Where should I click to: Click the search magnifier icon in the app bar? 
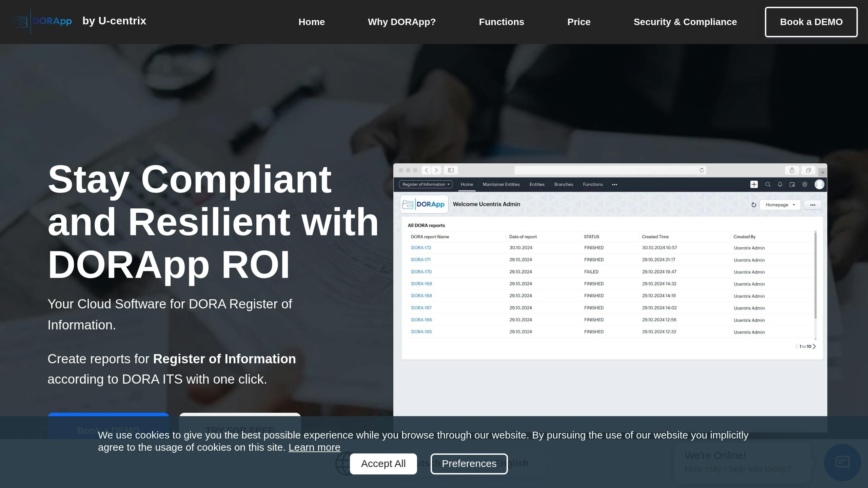tap(768, 184)
